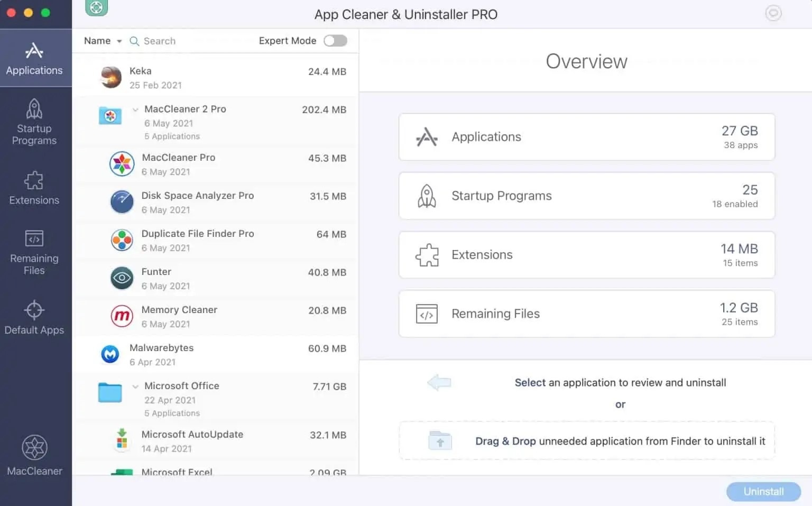Collapse the Microsoft Office group

tap(135, 387)
